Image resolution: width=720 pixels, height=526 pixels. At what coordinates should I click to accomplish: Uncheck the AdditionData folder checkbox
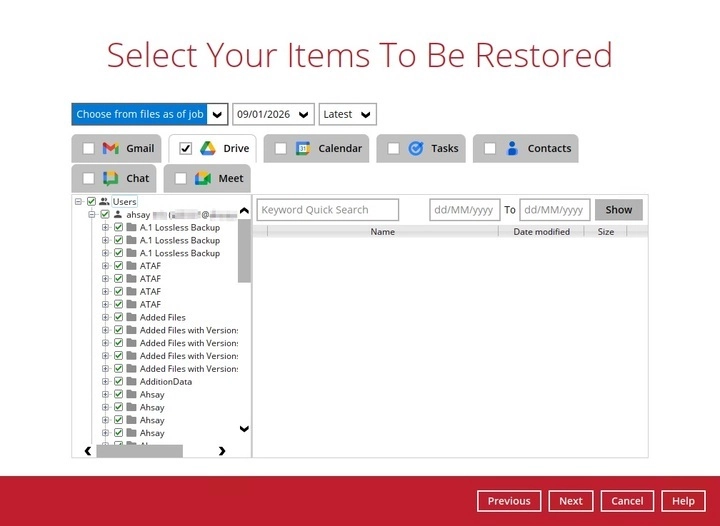[x=118, y=382]
